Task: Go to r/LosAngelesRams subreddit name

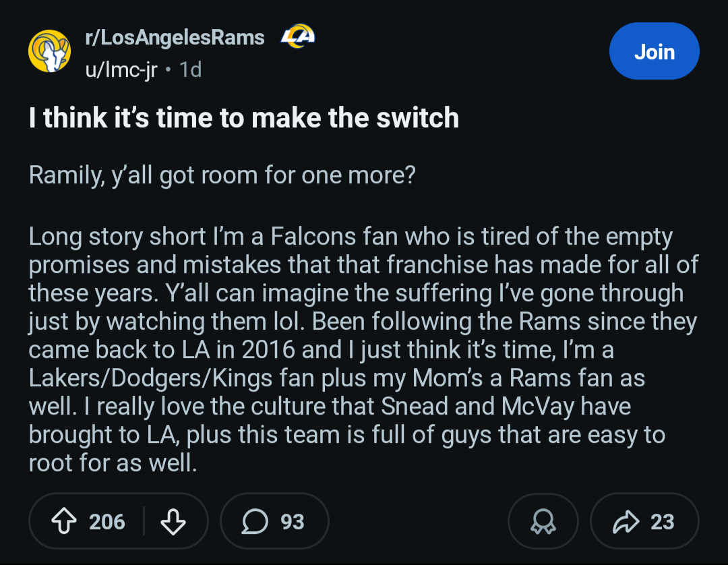Action: (175, 37)
